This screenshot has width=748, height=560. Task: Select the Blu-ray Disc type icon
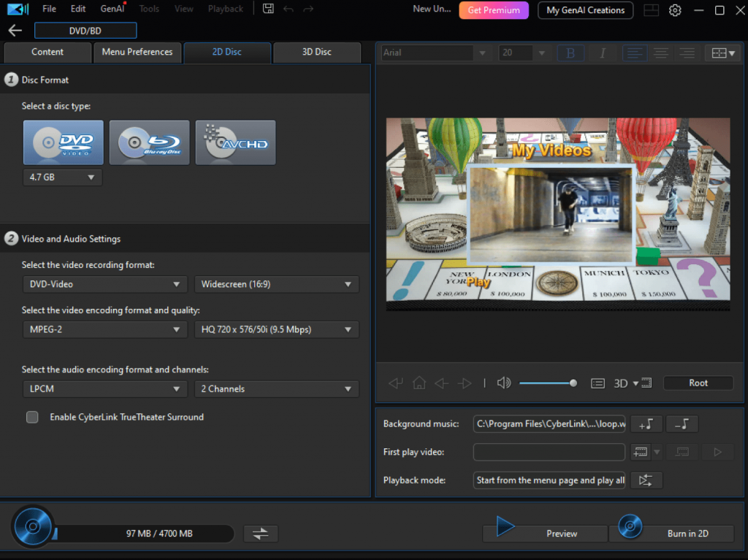pyautogui.click(x=149, y=142)
